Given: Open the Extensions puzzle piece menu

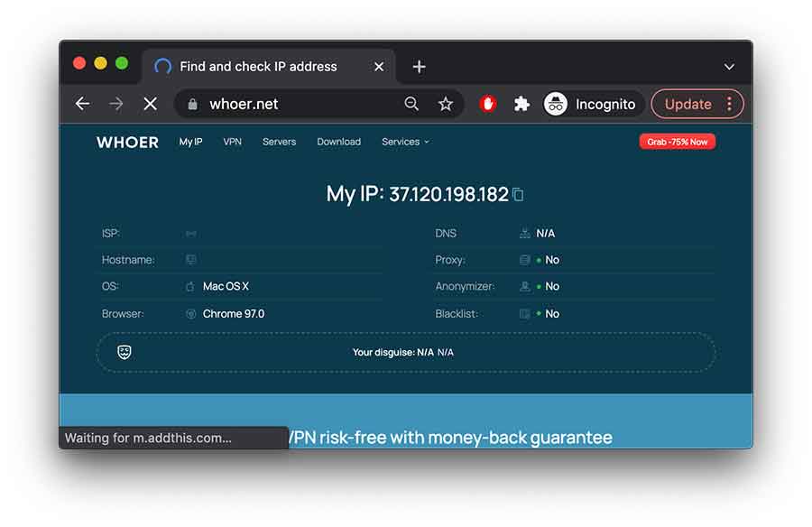Looking at the screenshot, I should pos(521,104).
